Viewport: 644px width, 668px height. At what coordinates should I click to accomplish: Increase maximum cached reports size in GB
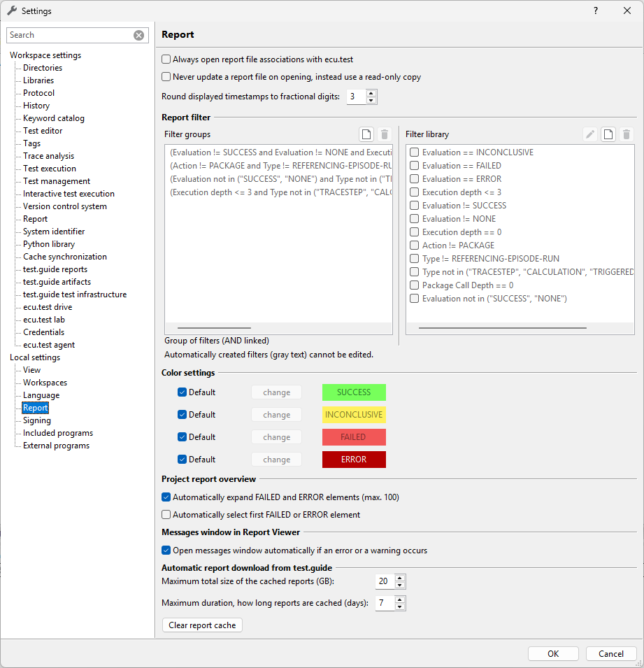coord(399,578)
